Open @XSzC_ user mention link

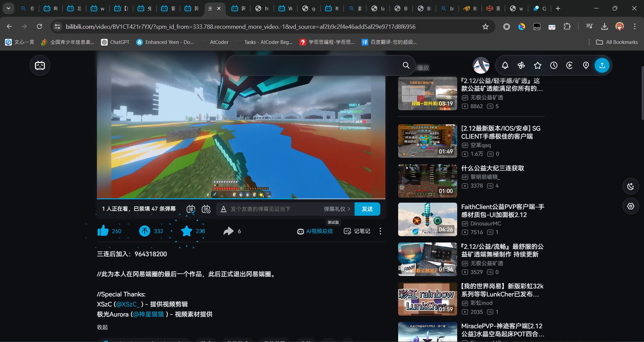tap(127, 304)
